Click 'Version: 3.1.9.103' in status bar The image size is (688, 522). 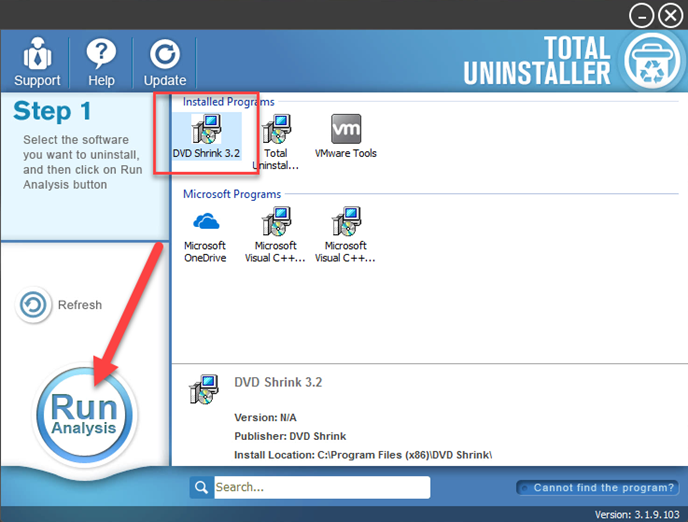637,515
